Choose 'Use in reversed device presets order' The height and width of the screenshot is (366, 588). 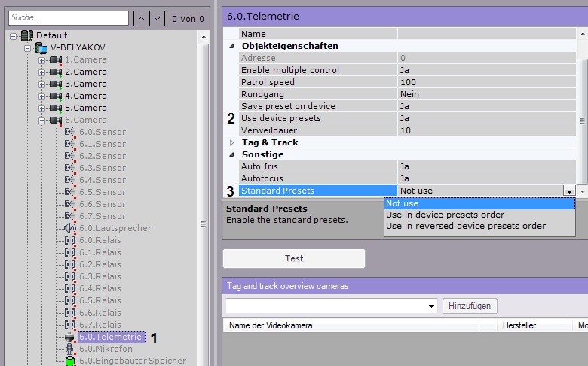tap(465, 226)
